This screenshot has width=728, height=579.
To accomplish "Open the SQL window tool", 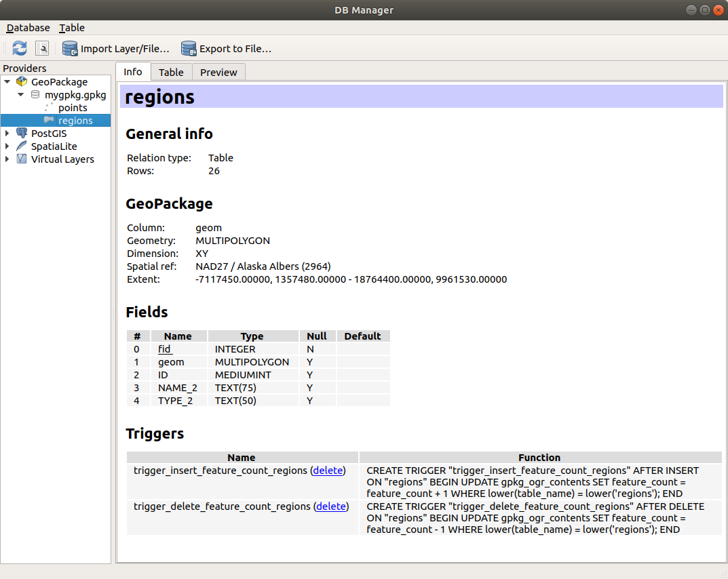I will [x=41, y=48].
